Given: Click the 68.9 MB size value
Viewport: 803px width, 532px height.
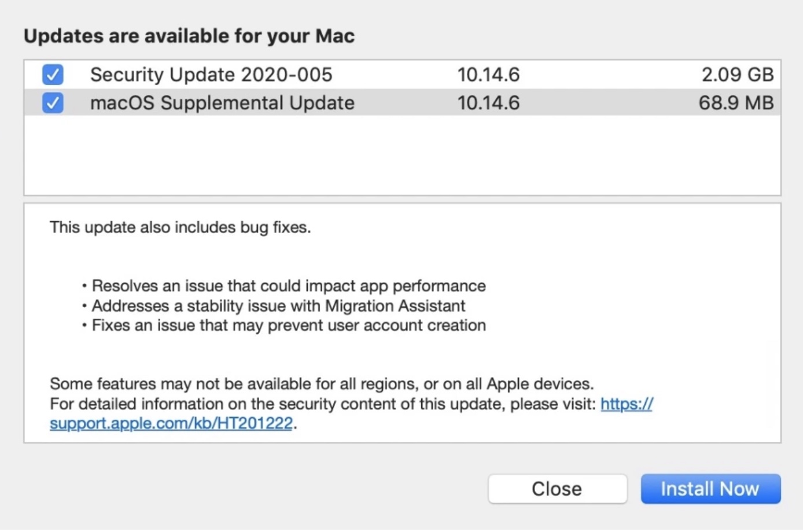Looking at the screenshot, I should pos(735,103).
